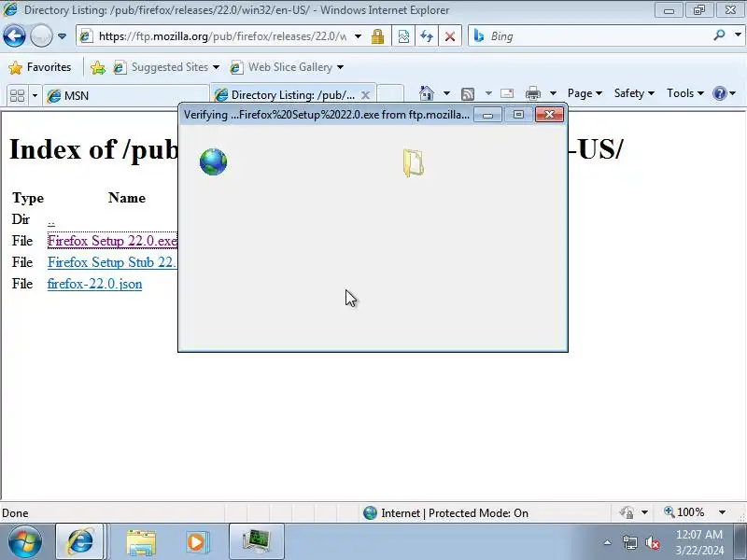The height and width of the screenshot is (560, 747).
Task: Expand the address bar autocomplete dropdown
Action: (x=358, y=36)
